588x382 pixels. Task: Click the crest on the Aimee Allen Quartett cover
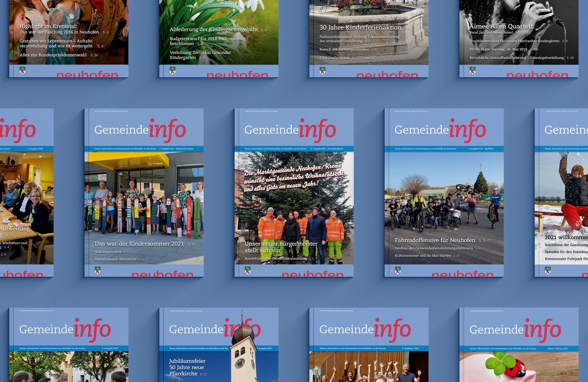tap(472, 71)
